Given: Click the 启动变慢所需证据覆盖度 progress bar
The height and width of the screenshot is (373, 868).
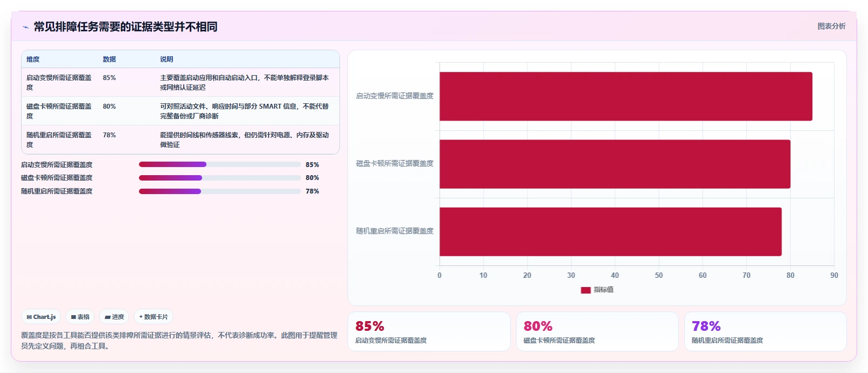Looking at the screenshot, I should [219, 164].
